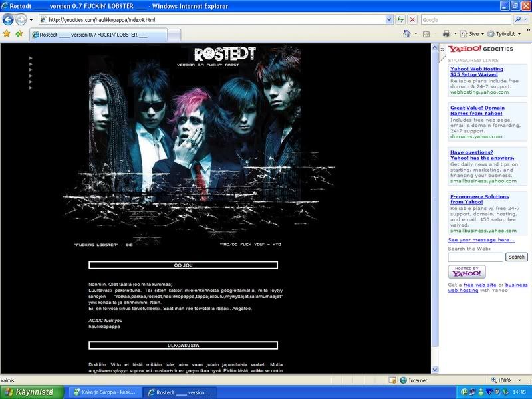Stop loading with the red X icon
Viewport: 532px width, 399px height.
[x=412, y=20]
